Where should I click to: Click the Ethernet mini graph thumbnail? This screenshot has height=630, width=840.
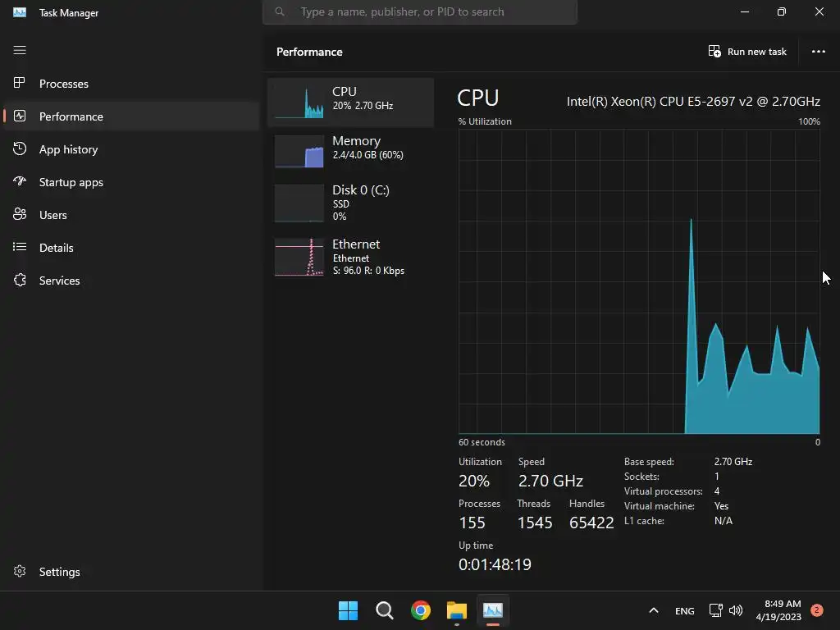click(x=299, y=257)
